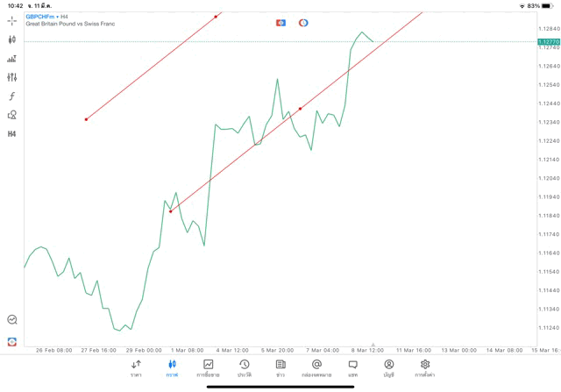Image resolution: width=561 pixels, height=392 pixels.
Task: Select the green 1.12770 current price label
Action: [549, 41]
